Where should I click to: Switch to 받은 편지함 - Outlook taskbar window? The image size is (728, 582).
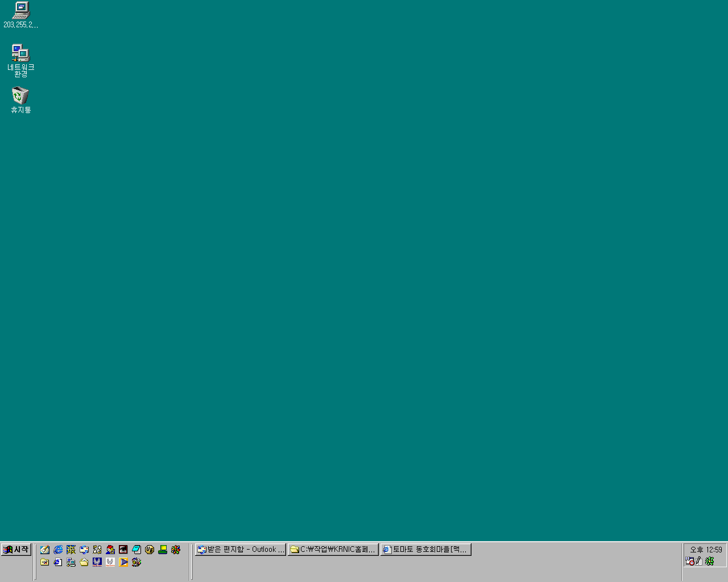[x=241, y=550]
